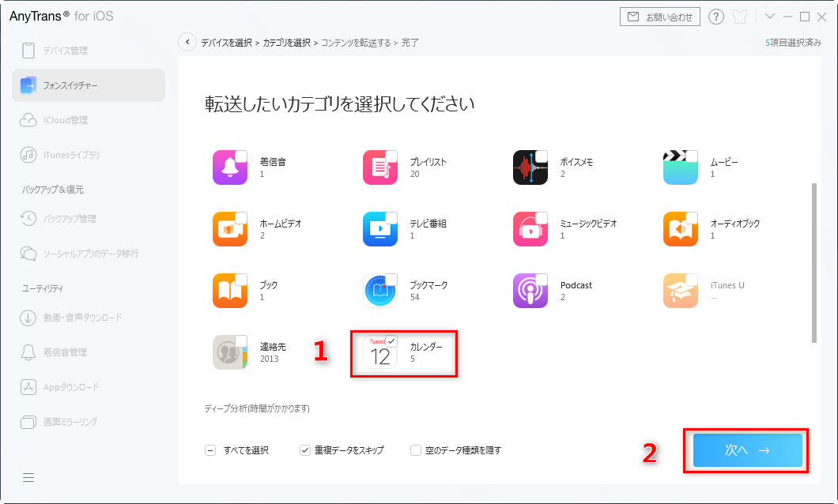The image size is (838, 504).
Task: Open the help question mark icon
Action: 715,17
